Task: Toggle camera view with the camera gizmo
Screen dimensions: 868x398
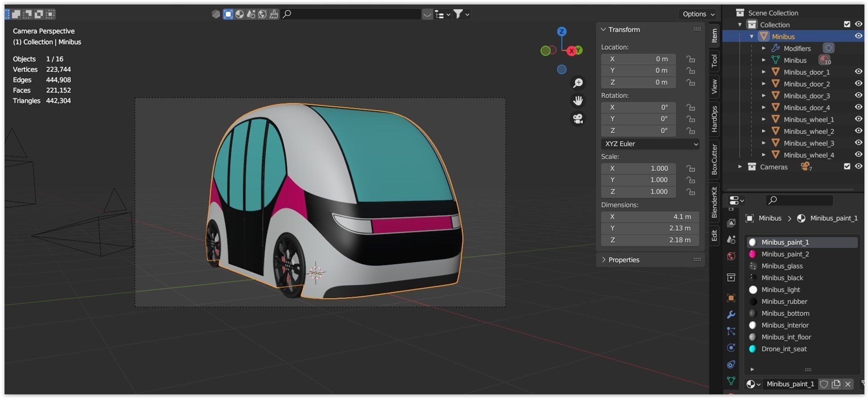Action: pyautogui.click(x=578, y=118)
